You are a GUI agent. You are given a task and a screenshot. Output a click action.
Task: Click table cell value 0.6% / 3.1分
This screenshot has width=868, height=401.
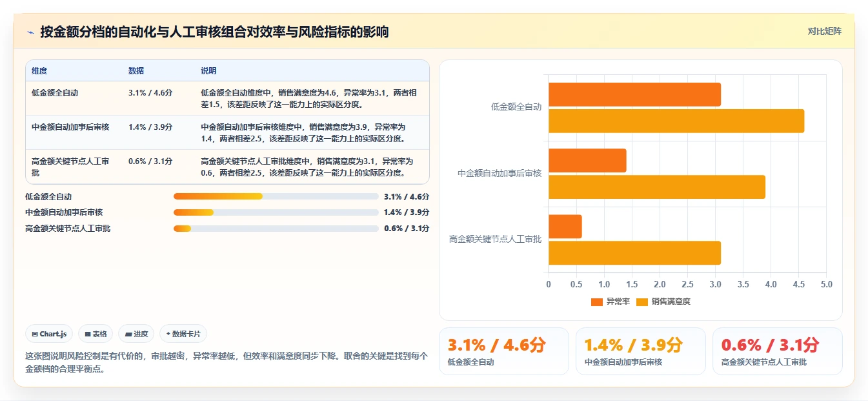pos(150,161)
